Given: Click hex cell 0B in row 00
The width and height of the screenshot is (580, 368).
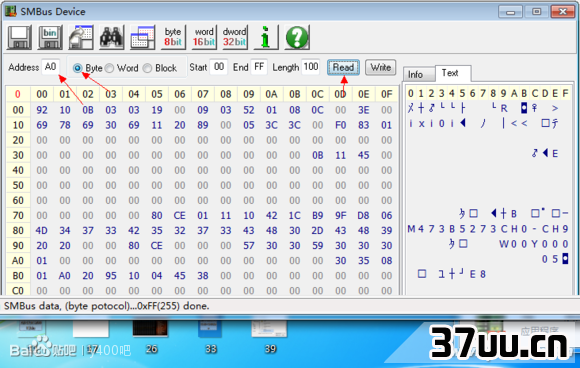Looking at the screenshot, I should pos(88,110).
